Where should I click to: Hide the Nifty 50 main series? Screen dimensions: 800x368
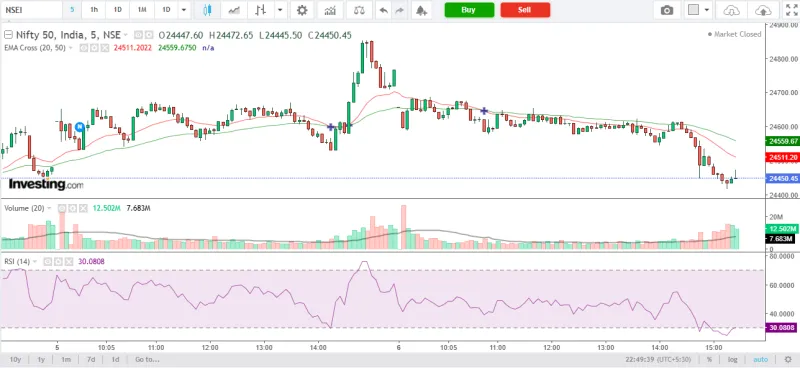point(138,35)
